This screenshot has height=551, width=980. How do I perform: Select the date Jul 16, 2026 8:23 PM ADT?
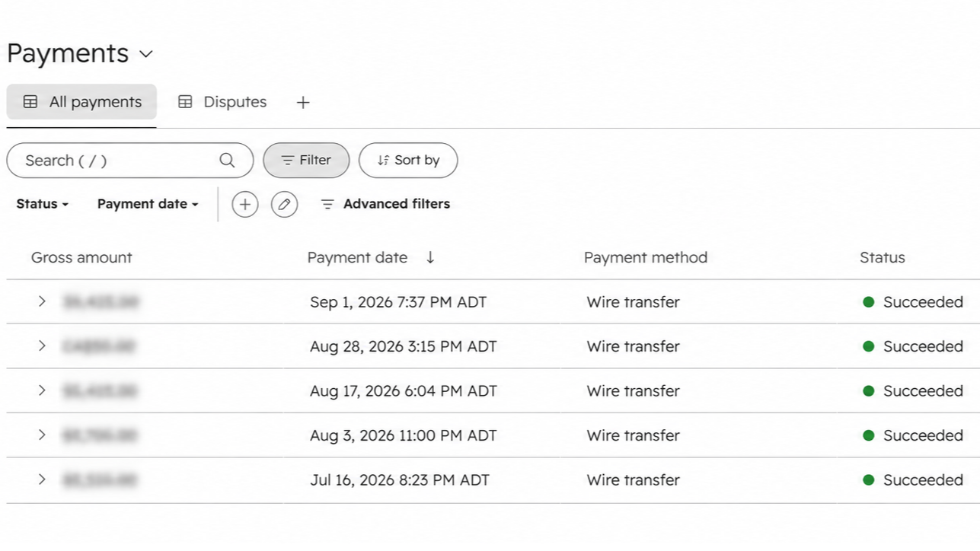click(400, 480)
